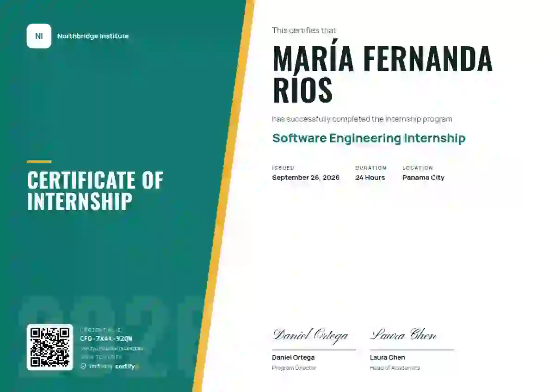The height and width of the screenshot is (392, 555).
Task: Click the ISSUED label
Action: point(283,168)
